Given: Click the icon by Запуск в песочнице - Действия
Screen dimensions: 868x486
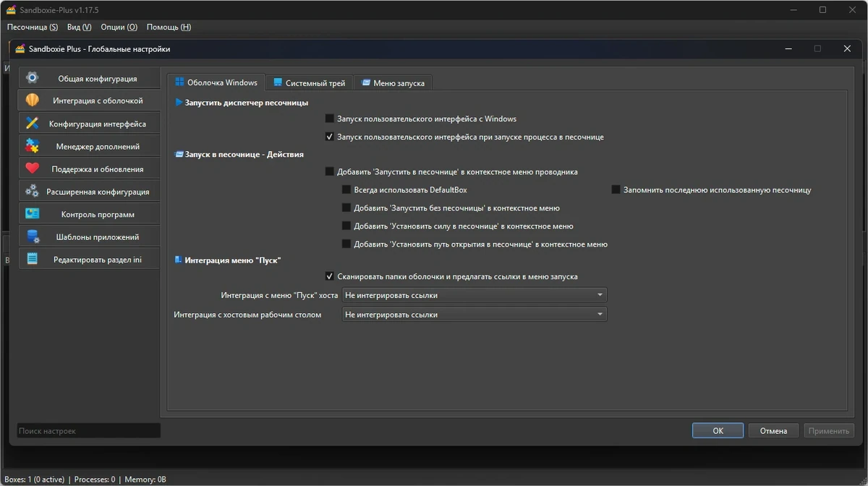Looking at the screenshot, I should [x=179, y=154].
